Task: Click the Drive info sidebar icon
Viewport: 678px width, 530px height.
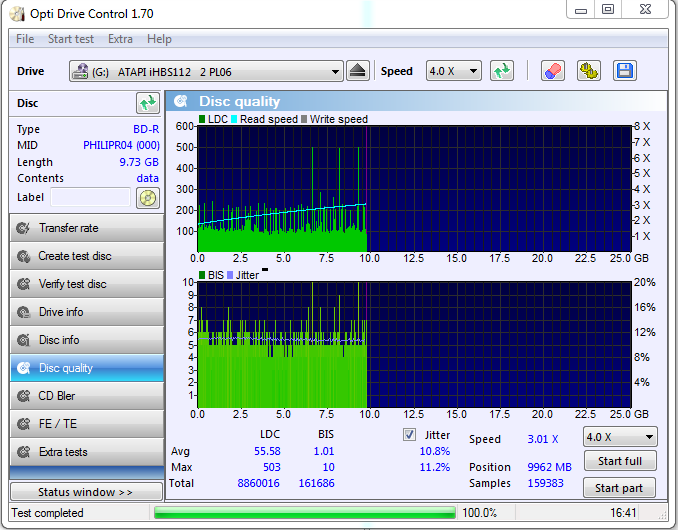Action: click(x=23, y=312)
